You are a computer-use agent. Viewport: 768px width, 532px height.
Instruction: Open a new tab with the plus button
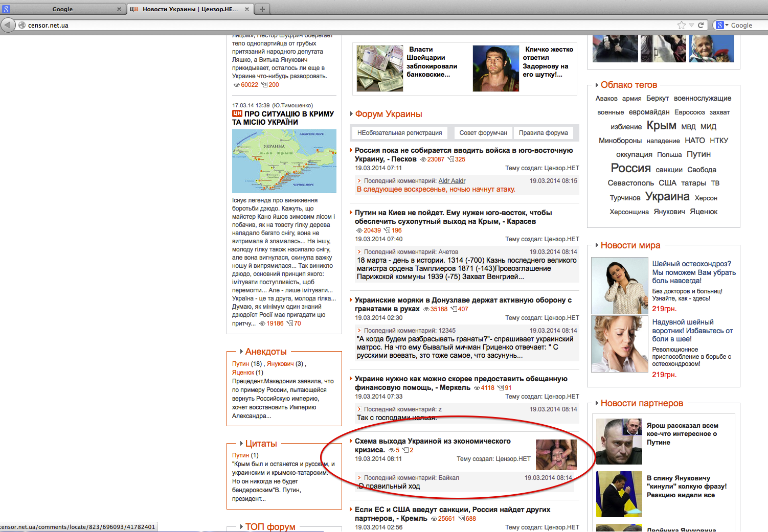[x=262, y=9]
